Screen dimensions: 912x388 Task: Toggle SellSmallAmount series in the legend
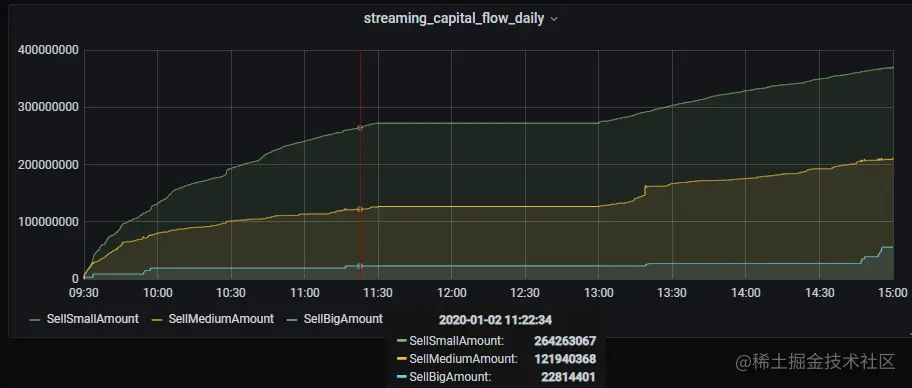coord(92,319)
